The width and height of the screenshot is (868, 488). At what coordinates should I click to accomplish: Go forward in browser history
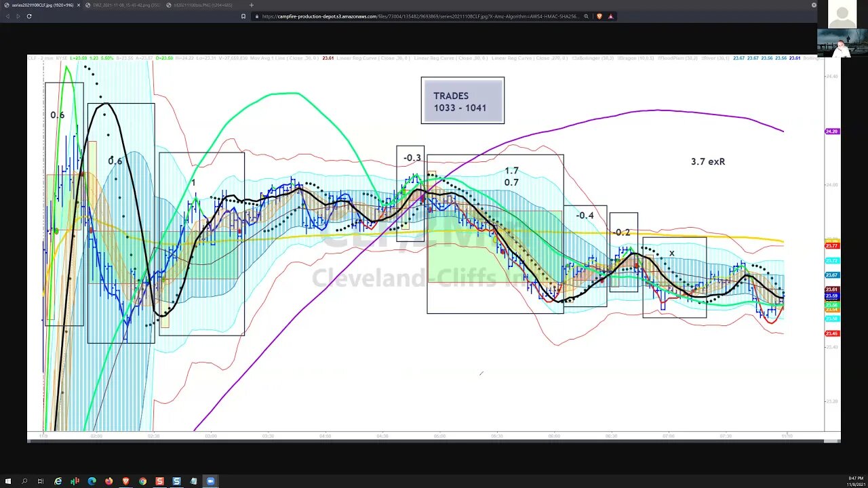click(18, 16)
